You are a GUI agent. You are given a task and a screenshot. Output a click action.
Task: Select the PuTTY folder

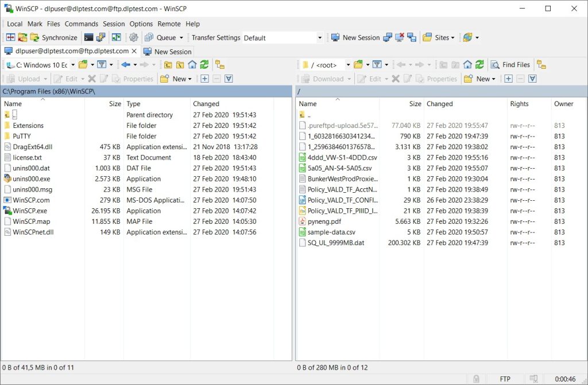tap(22, 136)
